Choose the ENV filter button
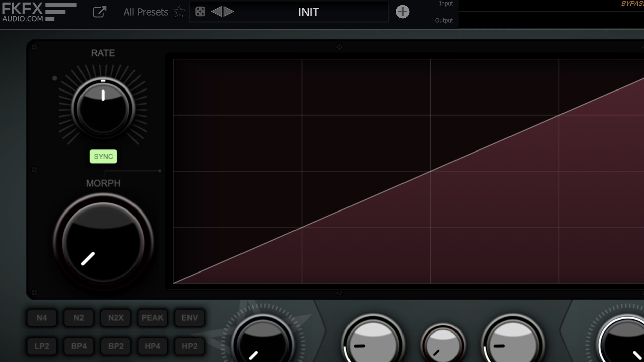Screen dimensions: 644x362 (x=190, y=318)
